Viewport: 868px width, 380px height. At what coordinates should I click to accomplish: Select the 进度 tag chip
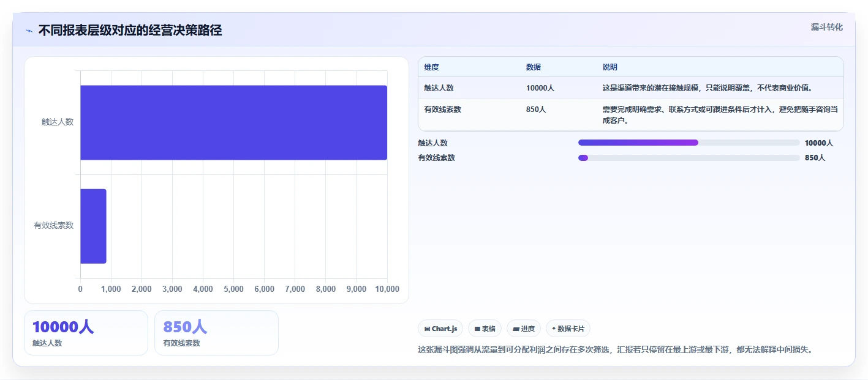tap(524, 329)
